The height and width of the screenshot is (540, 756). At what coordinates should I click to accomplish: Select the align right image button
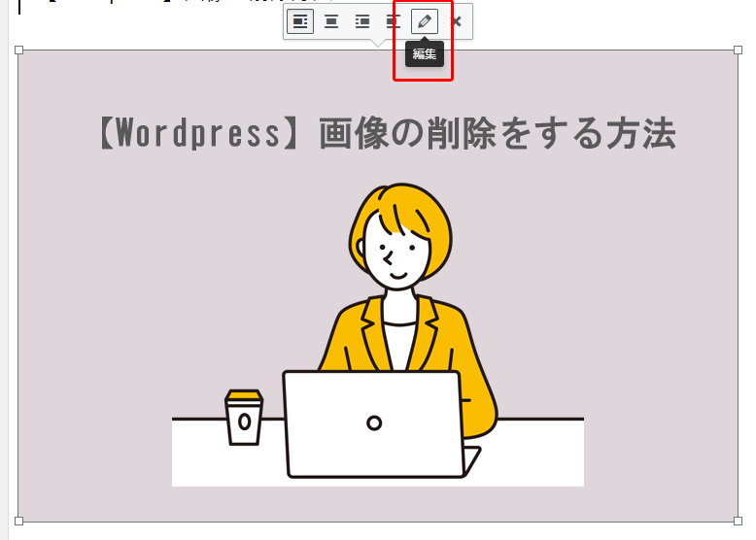tap(362, 21)
